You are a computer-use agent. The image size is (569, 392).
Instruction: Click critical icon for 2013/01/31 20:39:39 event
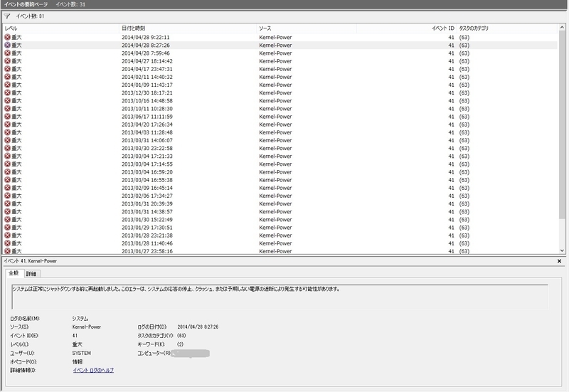7,203
